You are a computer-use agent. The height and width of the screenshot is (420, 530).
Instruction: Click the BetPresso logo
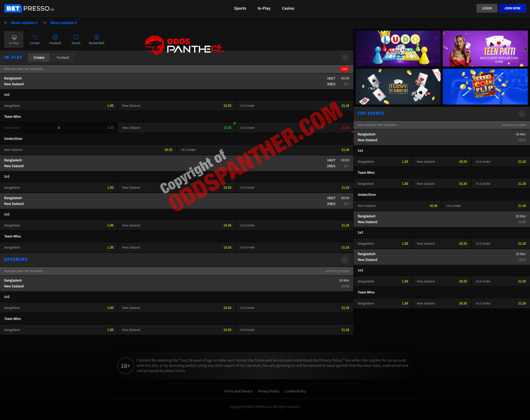click(29, 9)
